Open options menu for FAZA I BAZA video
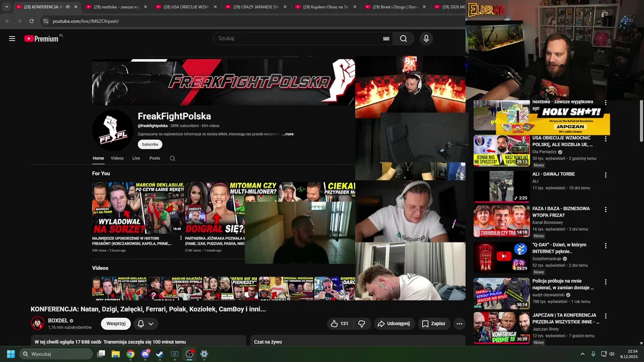This screenshot has height=362, width=644. 606,209
